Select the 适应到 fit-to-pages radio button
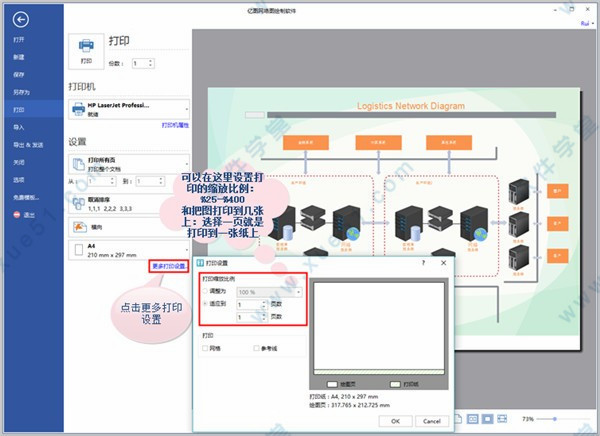This screenshot has width=600, height=436. tap(205, 304)
